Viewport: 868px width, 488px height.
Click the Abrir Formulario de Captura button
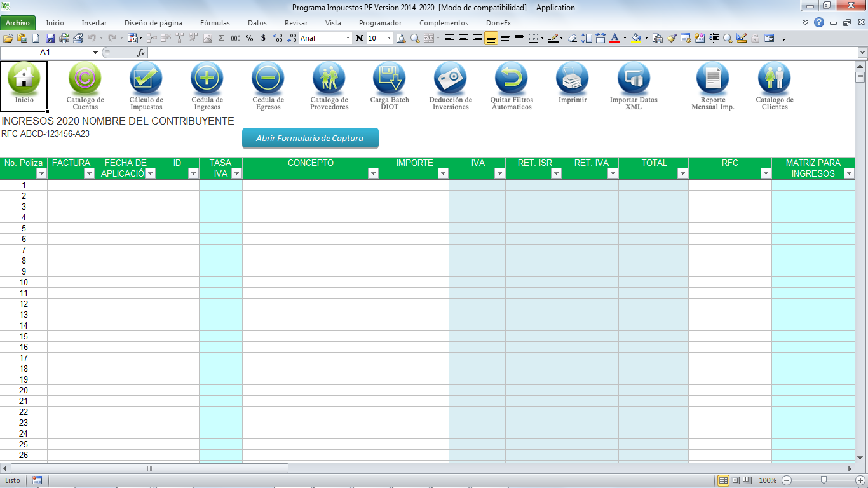(310, 138)
